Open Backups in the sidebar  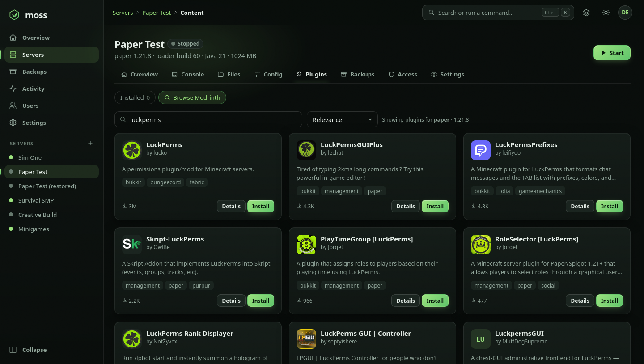pos(51,72)
